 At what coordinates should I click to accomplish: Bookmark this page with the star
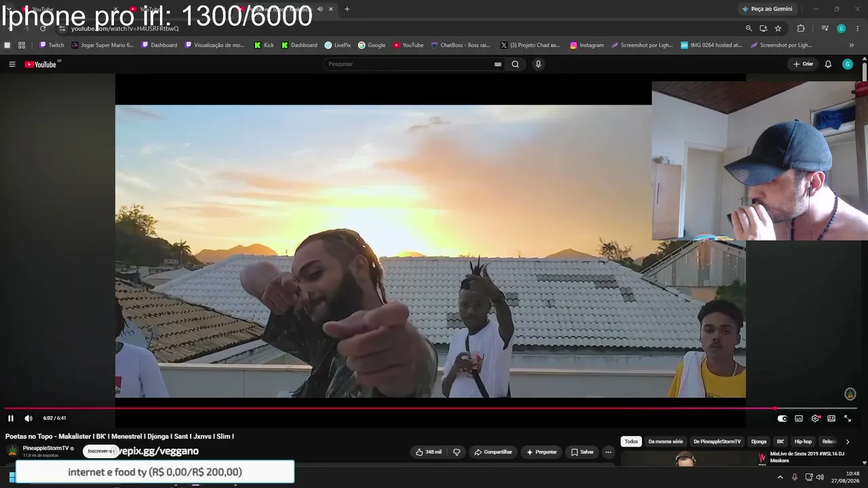point(778,28)
